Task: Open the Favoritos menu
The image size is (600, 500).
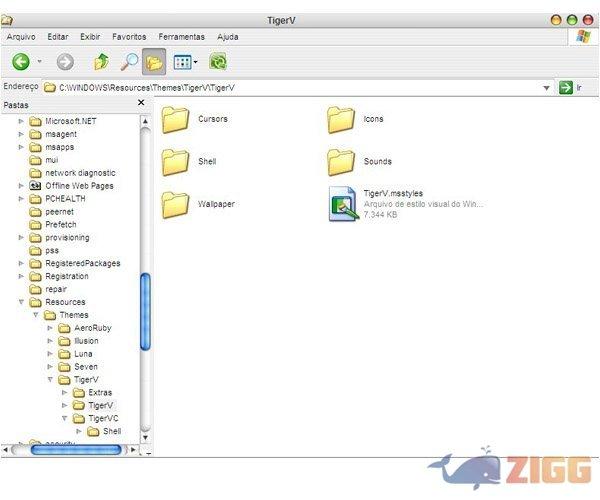Action: [129, 37]
